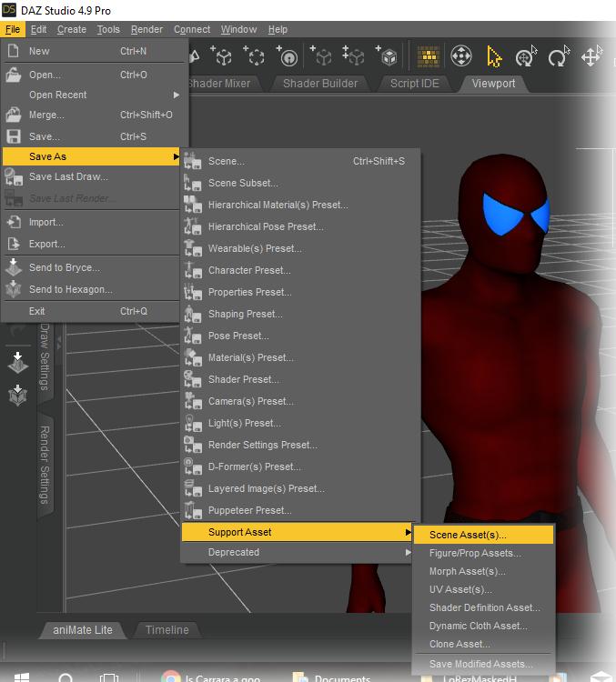The height and width of the screenshot is (682, 616).
Task: Open Chrome from the taskbar
Action: tap(171, 677)
